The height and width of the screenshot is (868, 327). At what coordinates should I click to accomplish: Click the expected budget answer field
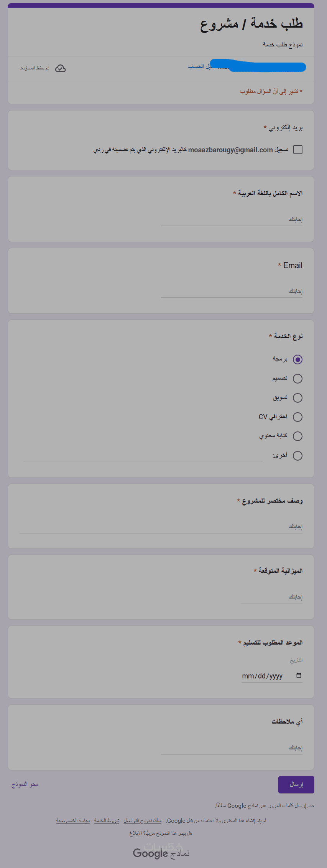pos(271,597)
